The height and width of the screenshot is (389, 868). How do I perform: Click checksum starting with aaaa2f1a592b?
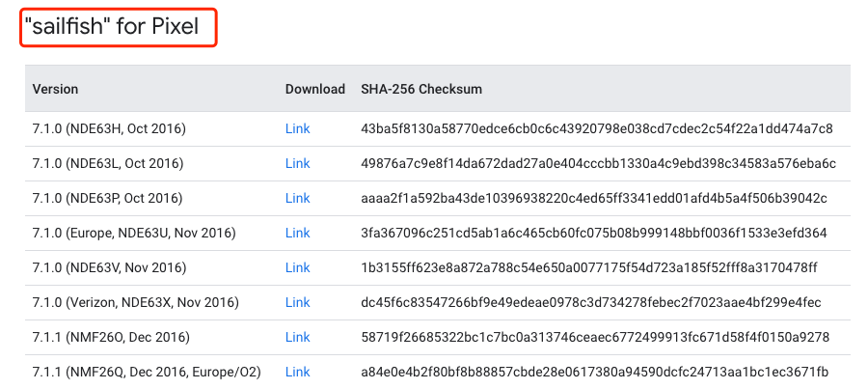(x=594, y=199)
